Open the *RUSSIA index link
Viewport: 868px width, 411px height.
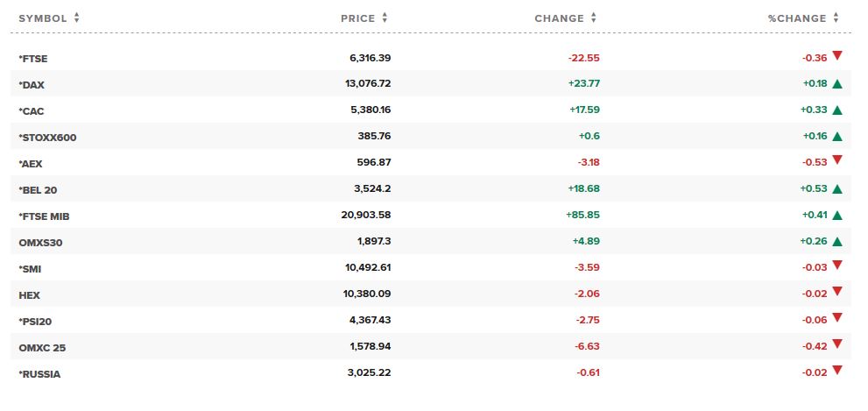pos(40,374)
